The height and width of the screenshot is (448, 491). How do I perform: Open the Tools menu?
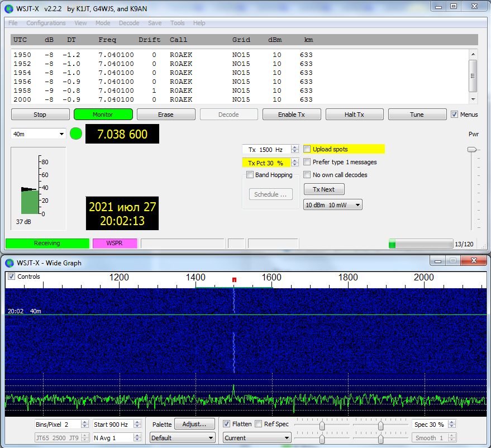[177, 23]
